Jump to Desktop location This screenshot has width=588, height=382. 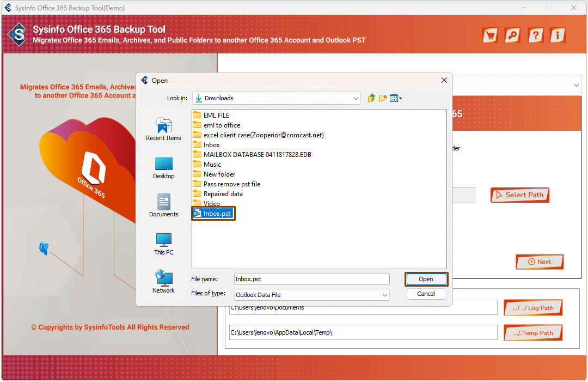(x=163, y=168)
